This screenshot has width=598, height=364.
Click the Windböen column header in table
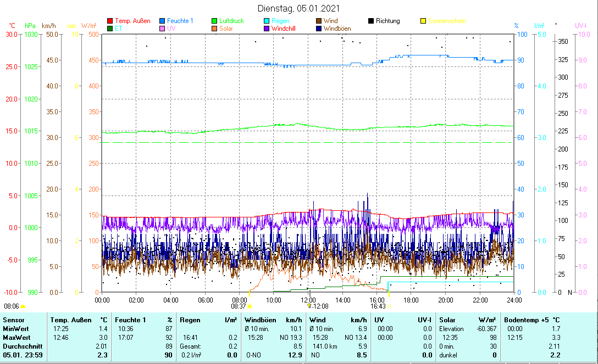[x=258, y=320]
